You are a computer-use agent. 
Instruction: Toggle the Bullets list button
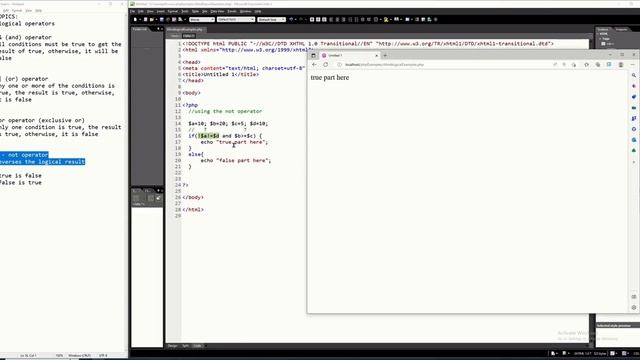(x=356, y=19)
